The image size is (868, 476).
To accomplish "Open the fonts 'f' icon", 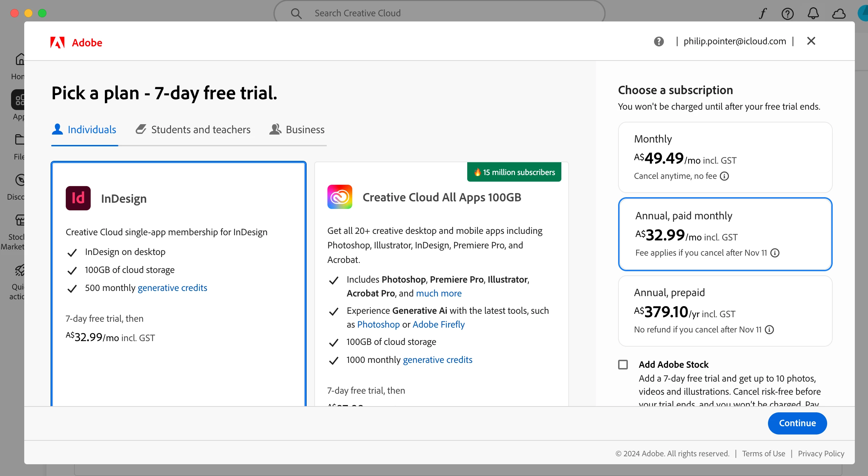I will (x=762, y=13).
